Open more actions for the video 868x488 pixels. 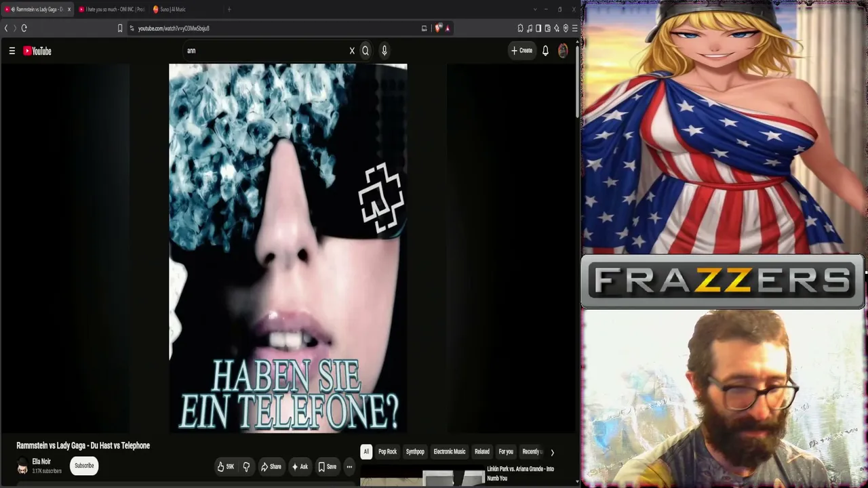[x=349, y=466]
